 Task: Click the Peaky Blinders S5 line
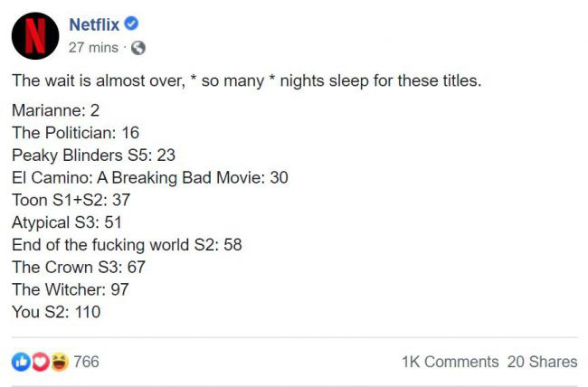pyautogui.click(x=93, y=155)
